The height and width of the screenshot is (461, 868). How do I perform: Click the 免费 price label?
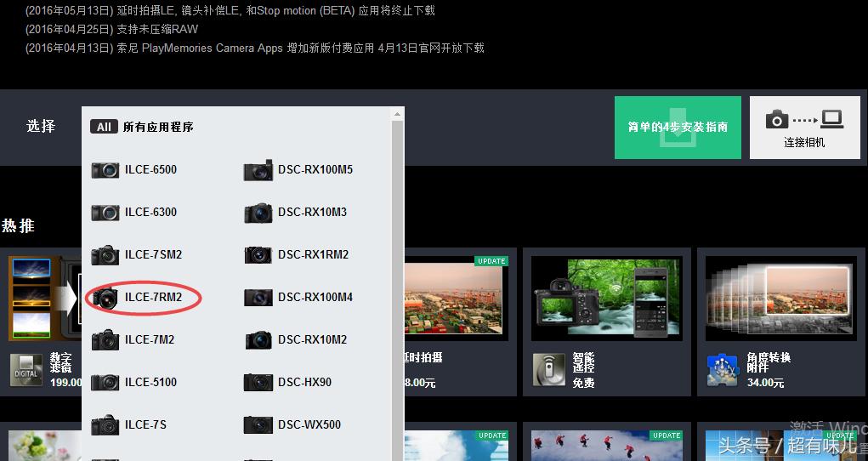click(583, 383)
